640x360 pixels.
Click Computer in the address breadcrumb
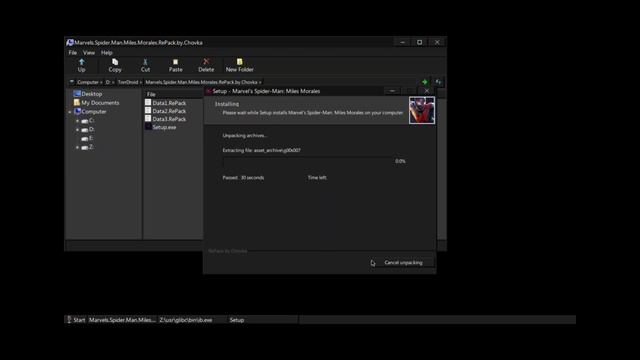(x=88, y=82)
